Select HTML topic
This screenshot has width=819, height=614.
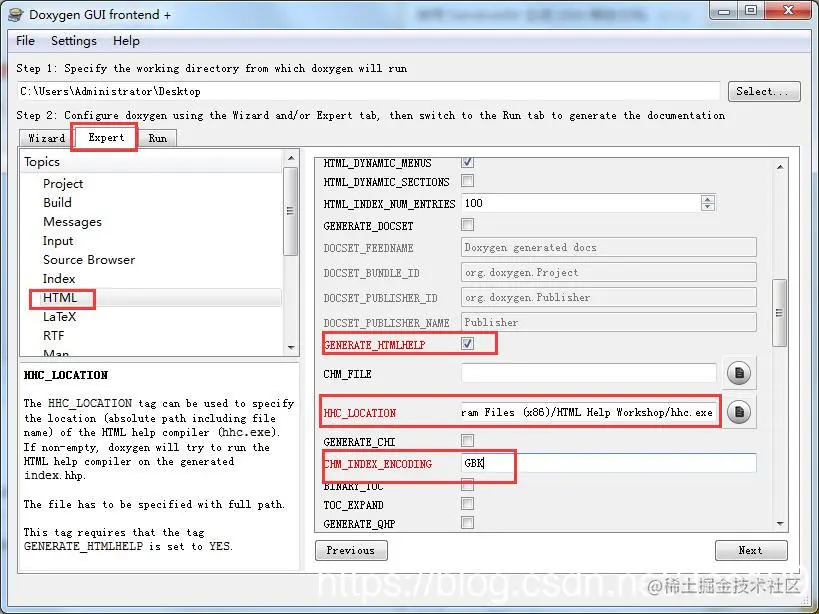[60, 298]
